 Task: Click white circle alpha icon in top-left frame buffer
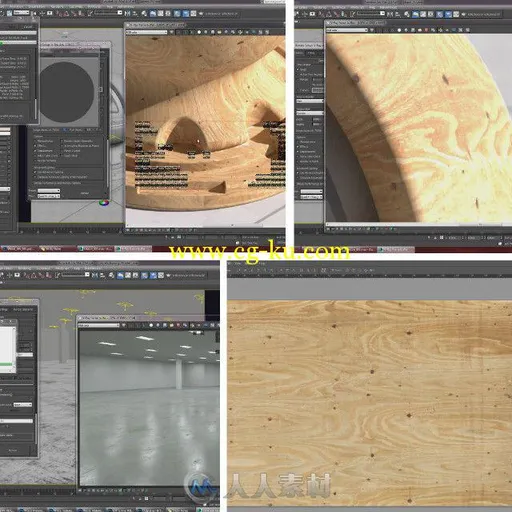click(199, 32)
